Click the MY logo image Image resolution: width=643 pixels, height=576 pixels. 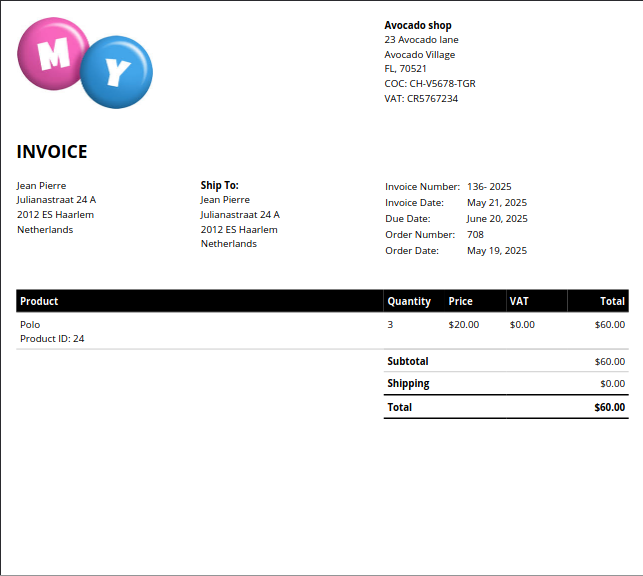coord(85,63)
